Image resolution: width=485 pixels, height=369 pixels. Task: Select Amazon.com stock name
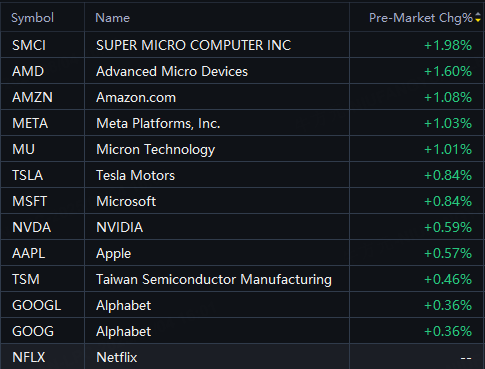click(136, 97)
